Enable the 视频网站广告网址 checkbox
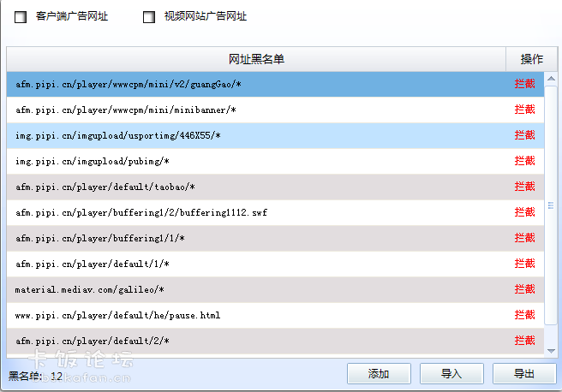This screenshot has height=392, width=562. [x=149, y=16]
